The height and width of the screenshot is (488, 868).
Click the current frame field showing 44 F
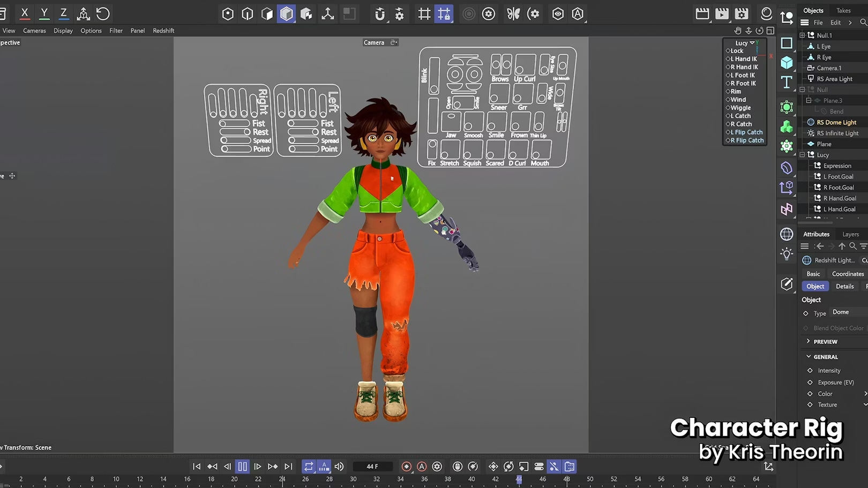(x=372, y=467)
